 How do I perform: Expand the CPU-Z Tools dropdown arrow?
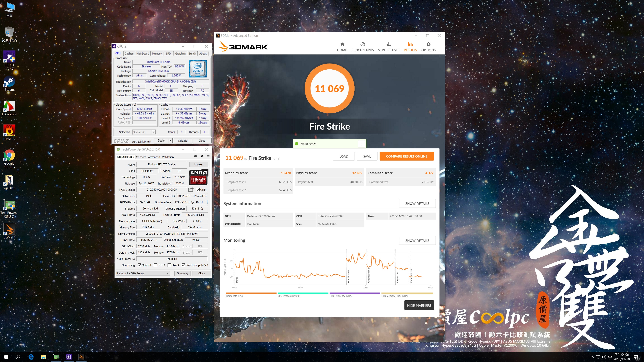coord(170,141)
